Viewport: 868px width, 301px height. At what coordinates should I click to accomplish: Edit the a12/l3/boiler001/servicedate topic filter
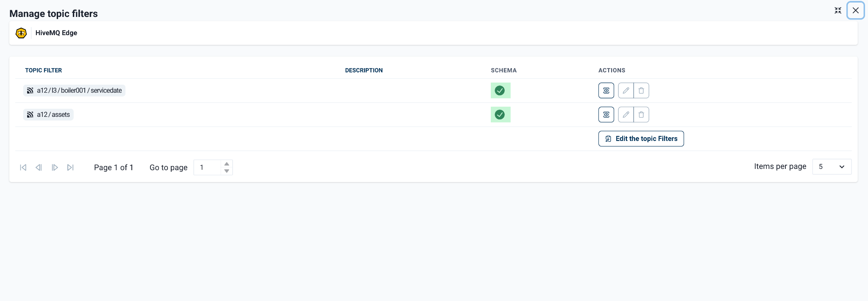(626, 91)
